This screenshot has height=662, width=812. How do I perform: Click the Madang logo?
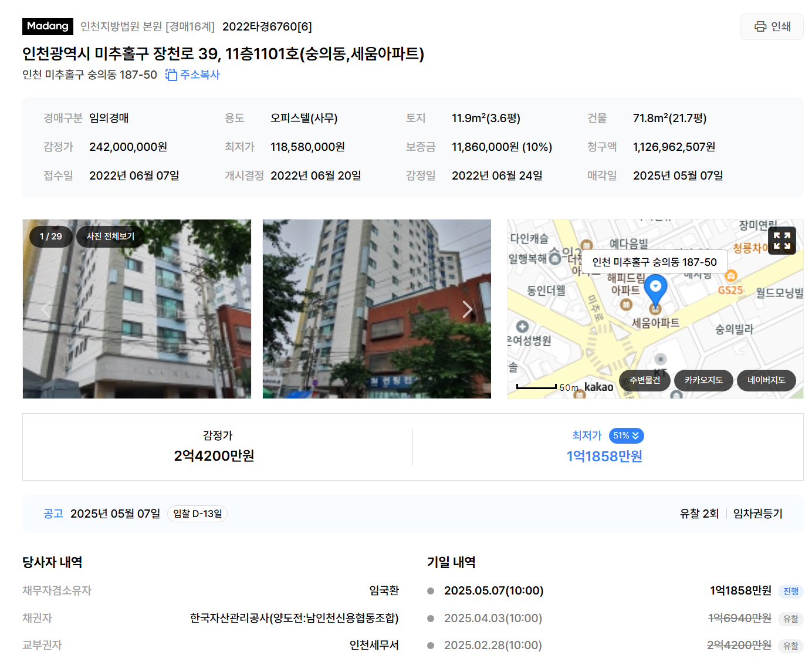tap(48, 26)
